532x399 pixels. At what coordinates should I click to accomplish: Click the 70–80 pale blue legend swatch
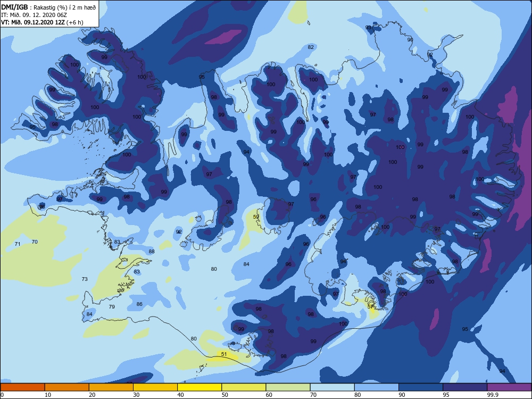coord(332,387)
